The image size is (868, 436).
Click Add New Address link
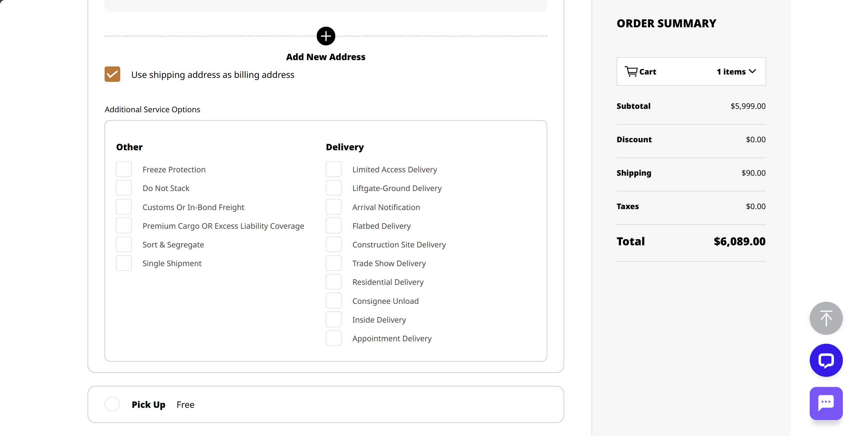coord(325,57)
